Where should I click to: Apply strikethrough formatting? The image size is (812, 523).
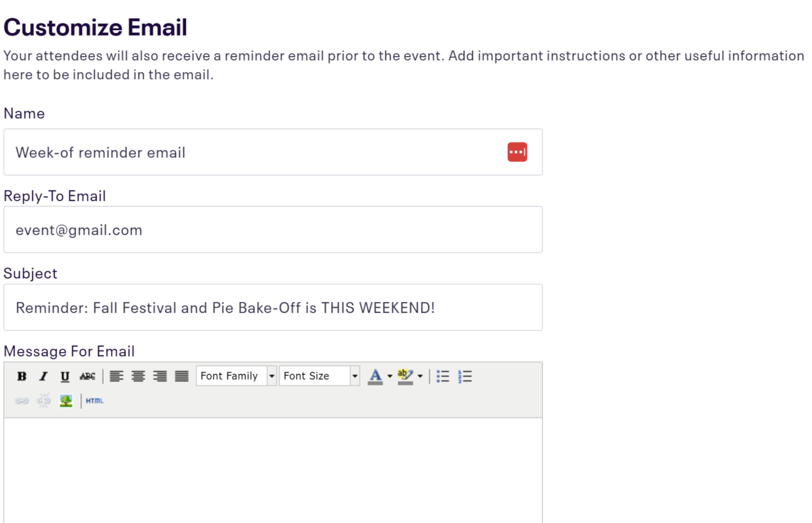87,376
